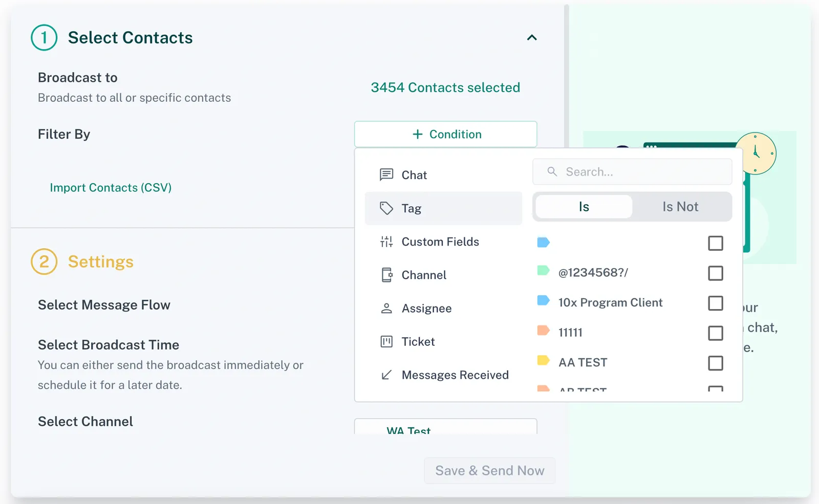Enable the 10x Program Client checkbox

715,303
